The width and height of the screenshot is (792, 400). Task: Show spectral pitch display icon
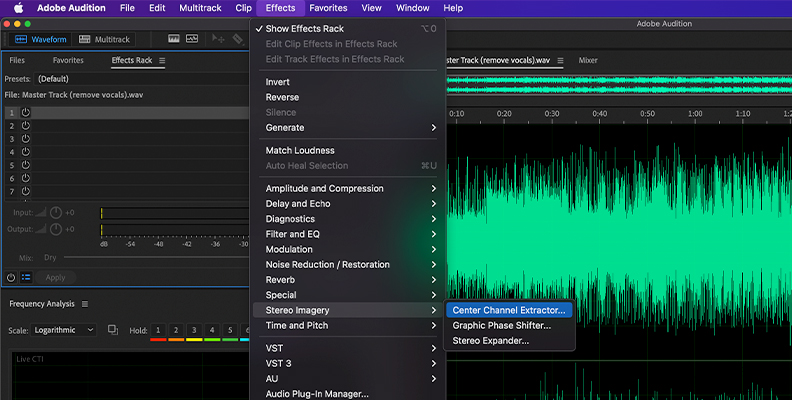pos(192,38)
